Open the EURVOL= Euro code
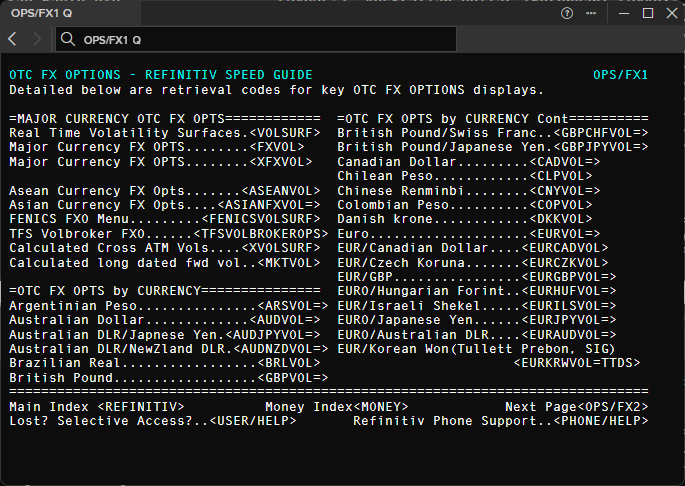Screen dimensions: 685x486 tap(565, 234)
